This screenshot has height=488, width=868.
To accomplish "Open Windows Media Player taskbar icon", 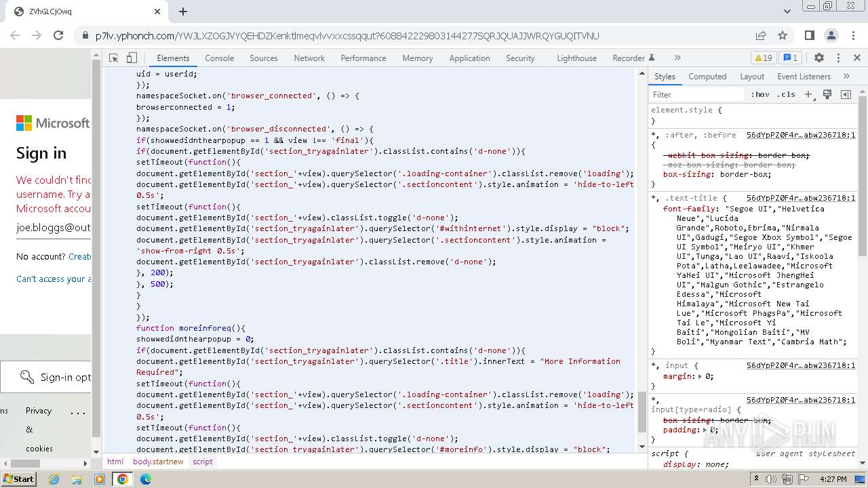I will click(100, 479).
